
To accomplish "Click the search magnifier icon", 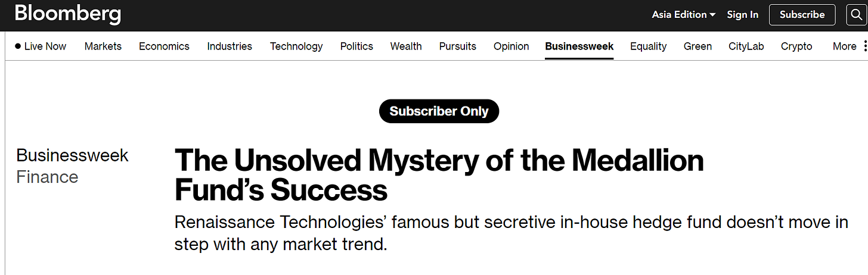I will point(856,15).
